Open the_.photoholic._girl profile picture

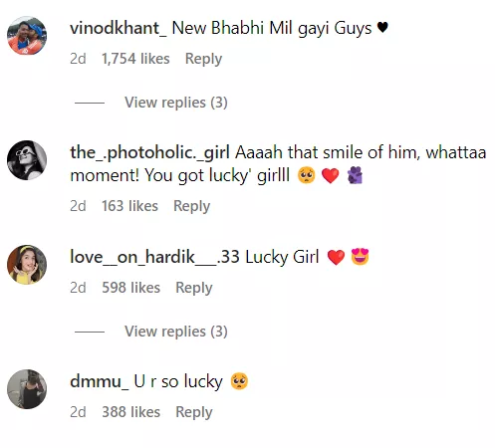[27, 160]
